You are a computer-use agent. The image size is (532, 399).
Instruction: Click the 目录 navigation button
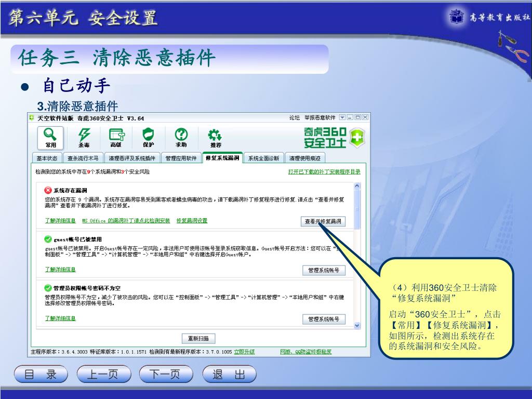coord(41,374)
